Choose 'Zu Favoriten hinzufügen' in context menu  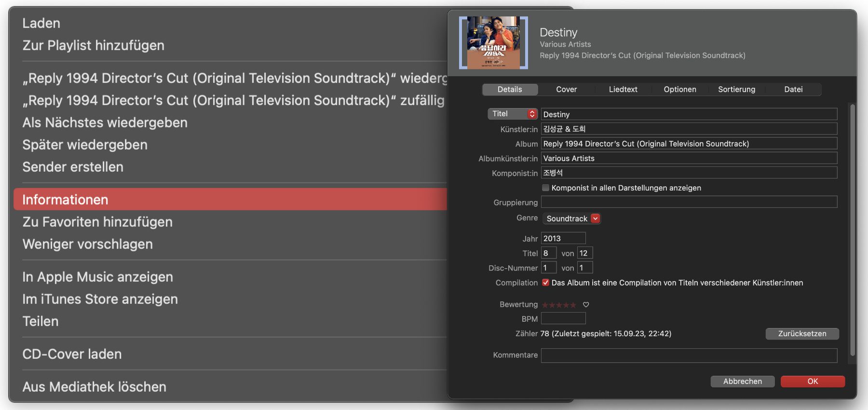pyautogui.click(x=97, y=222)
